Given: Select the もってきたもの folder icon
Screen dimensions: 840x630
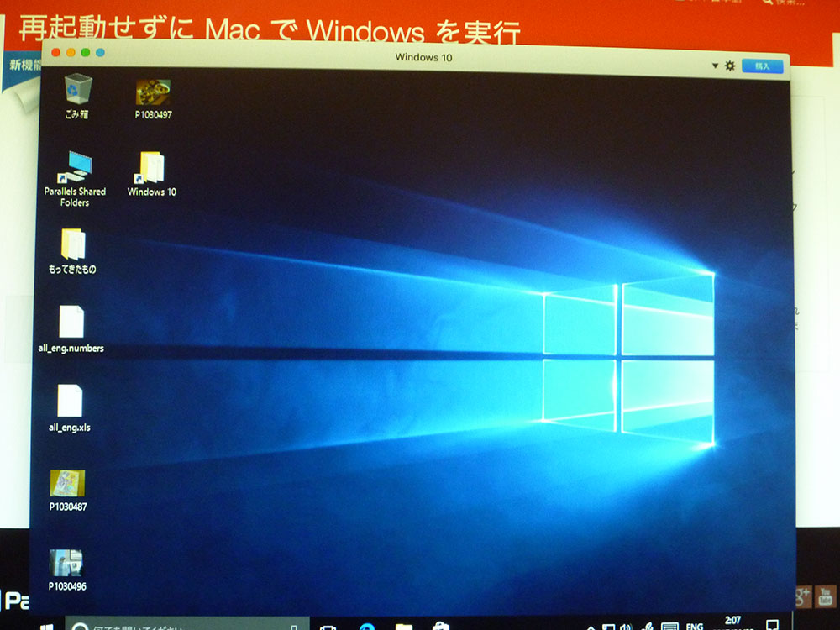Looking at the screenshot, I should point(72,251).
